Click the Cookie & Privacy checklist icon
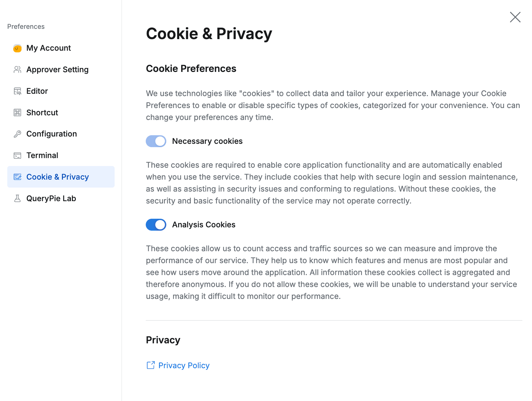Image resolution: width=532 pixels, height=401 pixels. 18,177
